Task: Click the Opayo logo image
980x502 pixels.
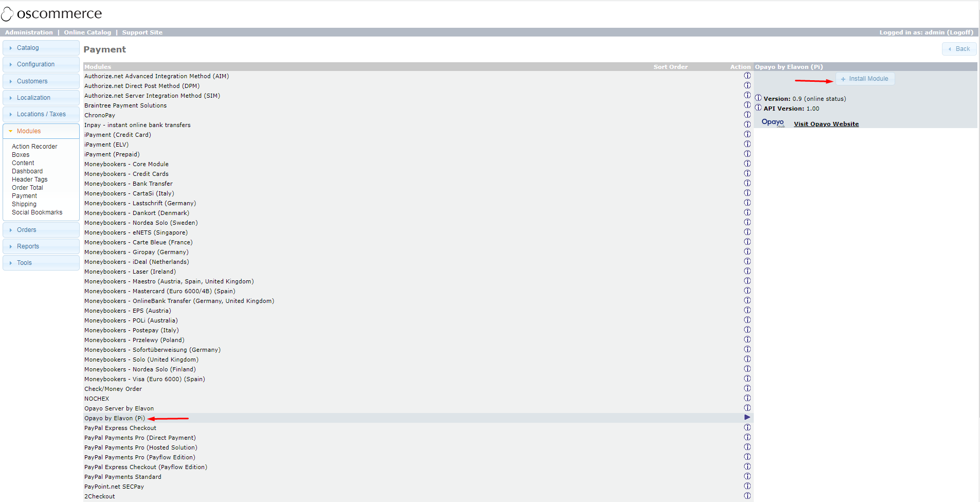Action: tap(773, 122)
